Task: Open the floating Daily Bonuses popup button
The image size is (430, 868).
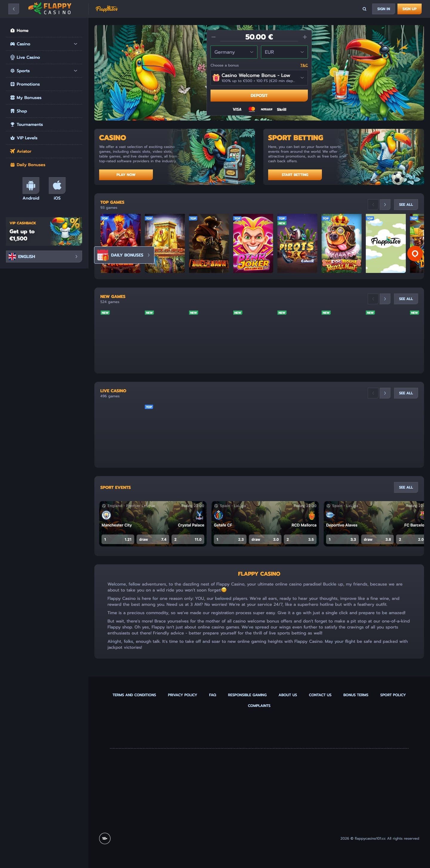Action: (124, 255)
